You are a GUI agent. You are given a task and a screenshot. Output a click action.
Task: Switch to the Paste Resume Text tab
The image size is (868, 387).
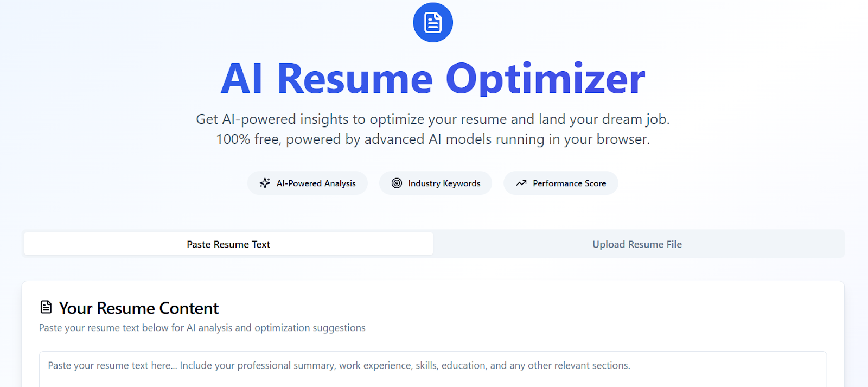228,244
